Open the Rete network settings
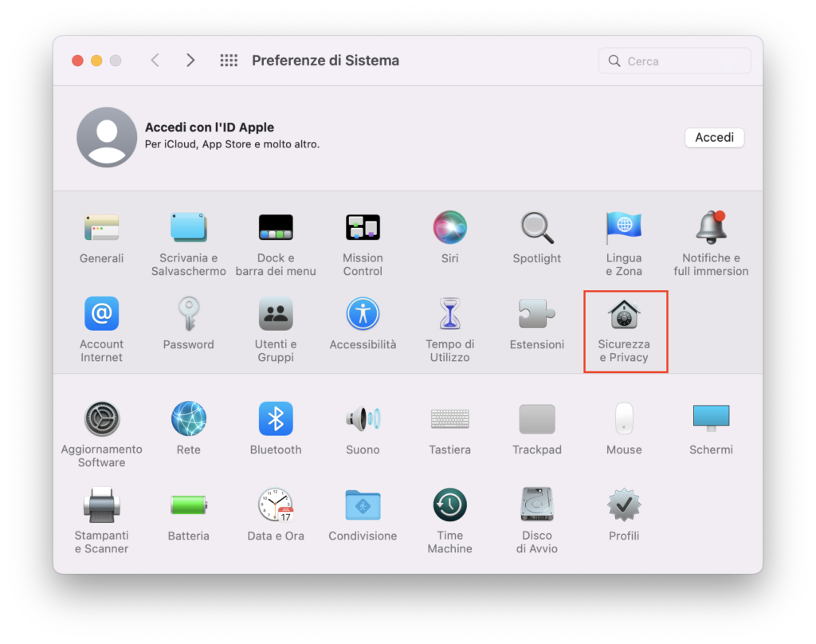 189,419
